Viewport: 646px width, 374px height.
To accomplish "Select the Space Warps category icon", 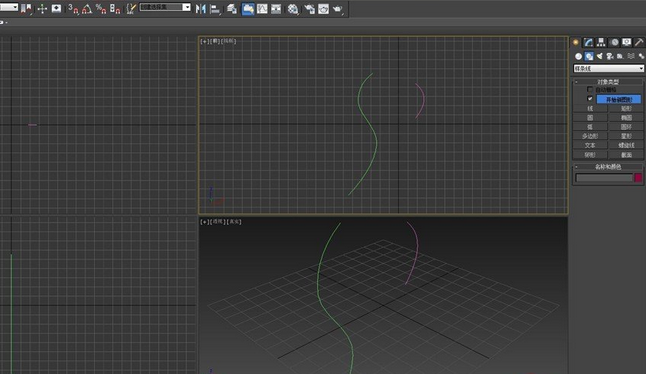I will click(x=631, y=56).
